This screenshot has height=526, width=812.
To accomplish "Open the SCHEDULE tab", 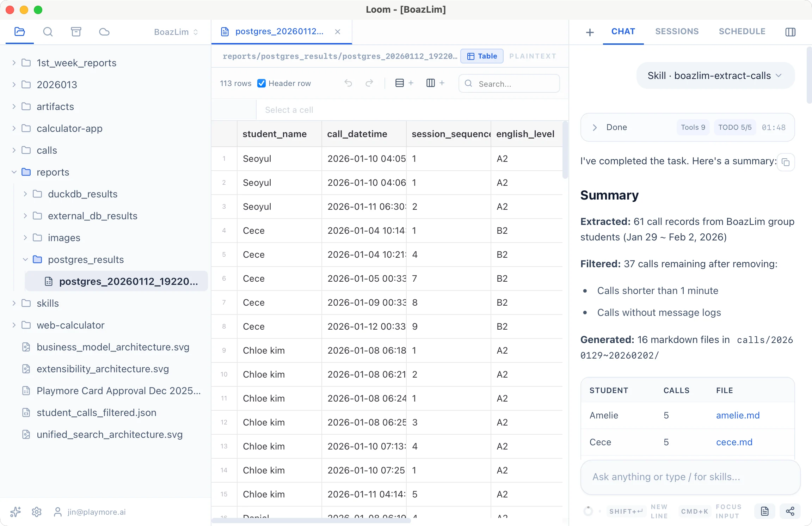I will click(742, 31).
